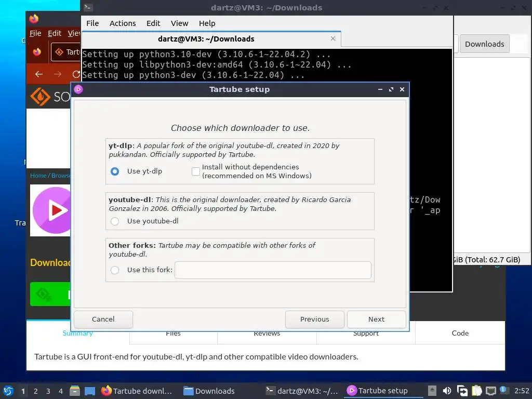Viewport: 532px width, 399px height.
Task: Click the SourceForge logo on the webpage
Action: click(50, 97)
